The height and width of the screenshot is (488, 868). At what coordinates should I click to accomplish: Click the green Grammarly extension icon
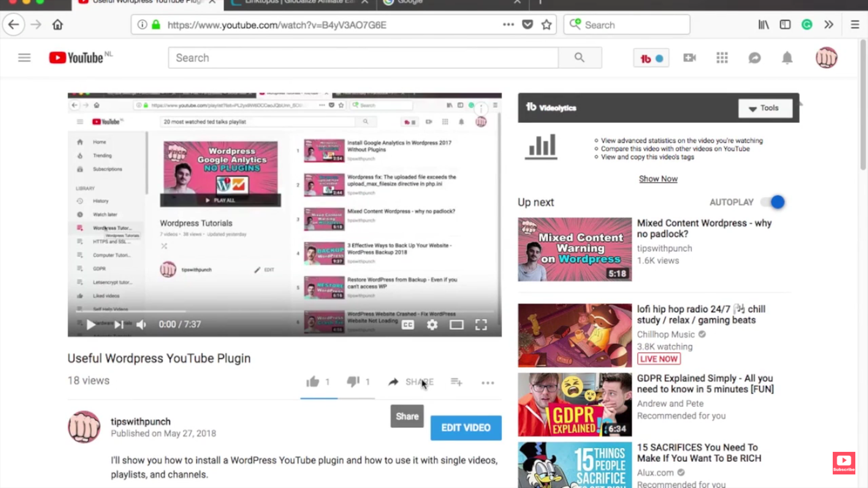[x=807, y=24]
